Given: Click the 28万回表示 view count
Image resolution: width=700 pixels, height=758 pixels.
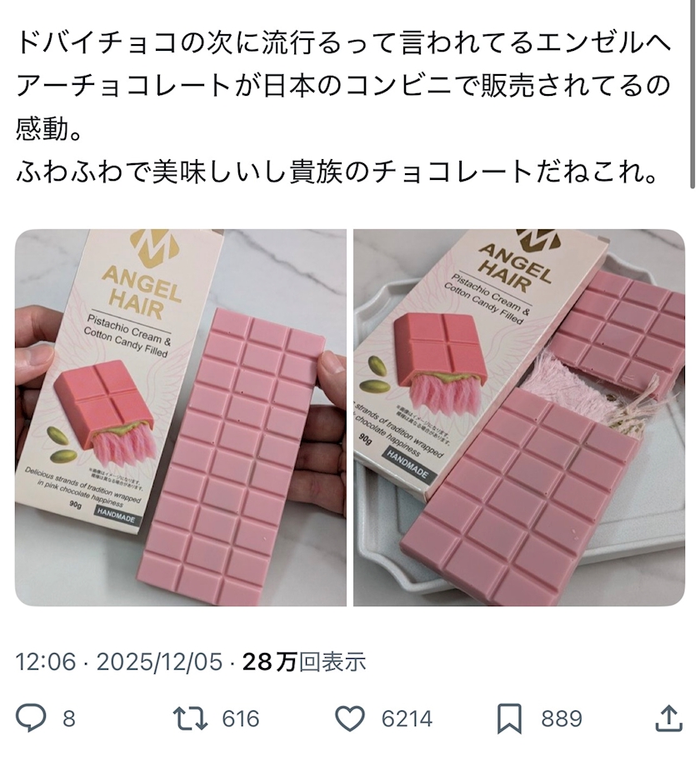Looking at the screenshot, I should (x=304, y=662).
